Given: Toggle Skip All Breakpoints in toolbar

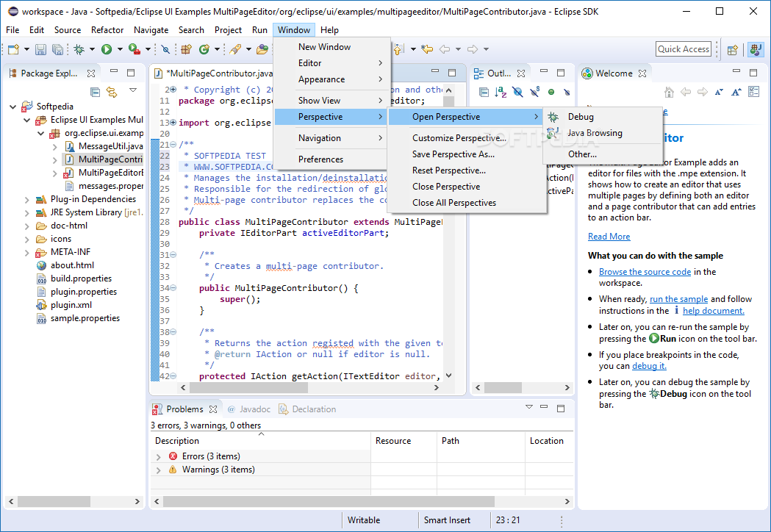Looking at the screenshot, I should point(165,49).
